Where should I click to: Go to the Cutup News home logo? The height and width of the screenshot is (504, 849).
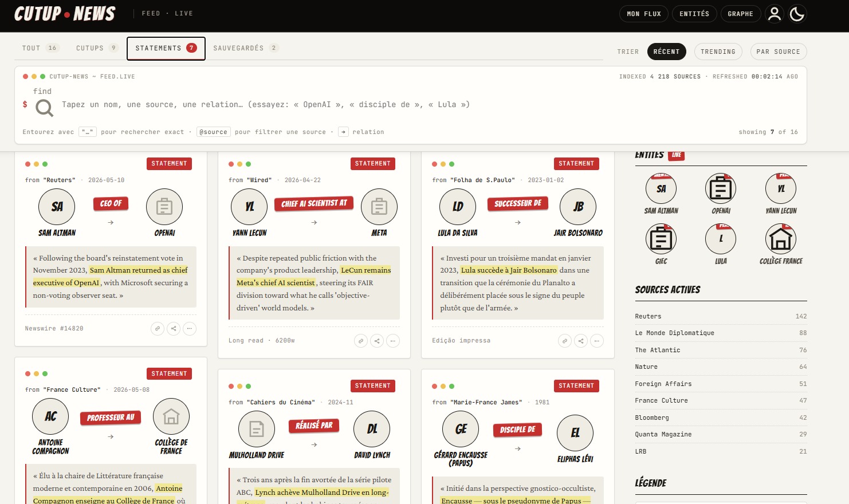pos(65,14)
